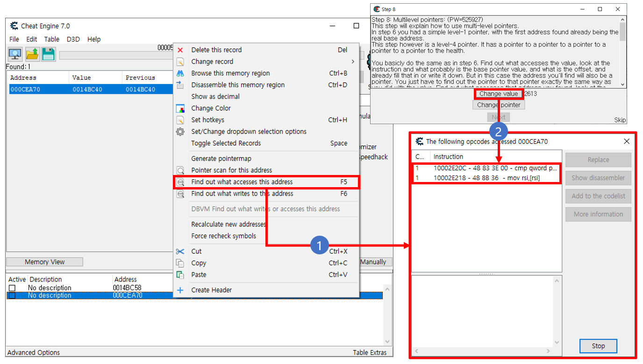Click the Stop button in opcodes window
This screenshot has width=643, height=364.
[598, 346]
